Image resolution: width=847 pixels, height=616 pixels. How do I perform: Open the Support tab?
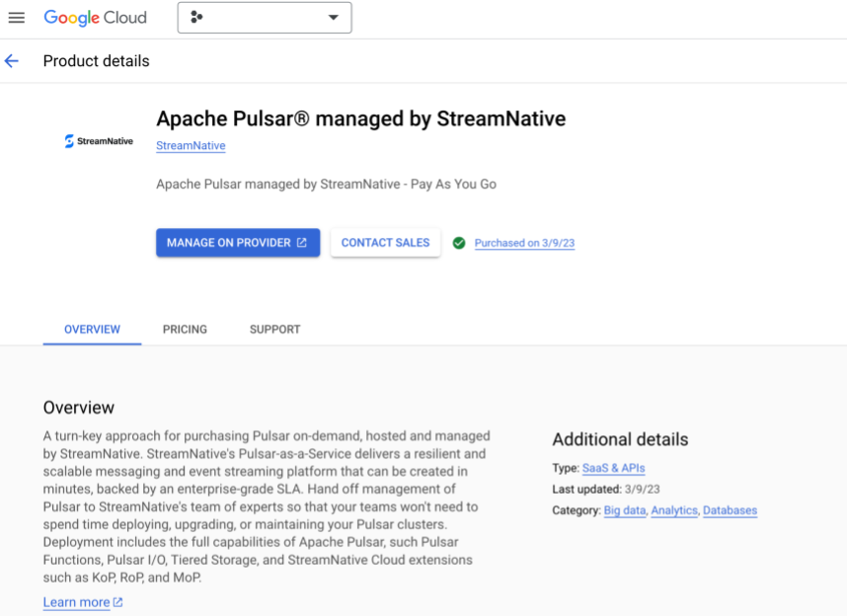[274, 330]
